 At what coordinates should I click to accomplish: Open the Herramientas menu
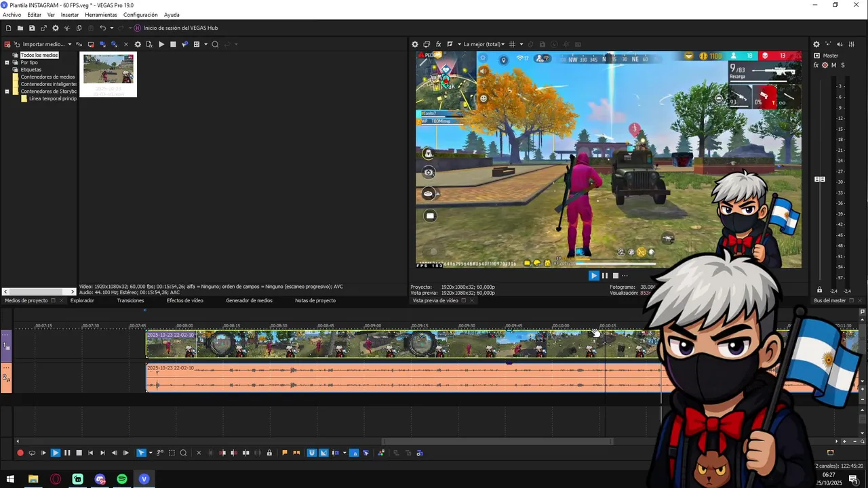click(x=101, y=15)
